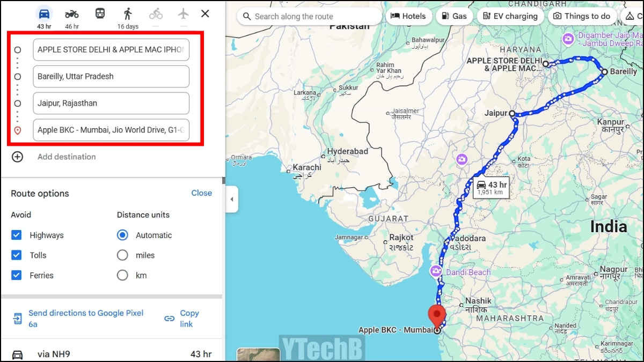644x362 pixels.
Task: Edit the Bareilly, Uttar Pradesh stop field
Action: click(x=111, y=76)
